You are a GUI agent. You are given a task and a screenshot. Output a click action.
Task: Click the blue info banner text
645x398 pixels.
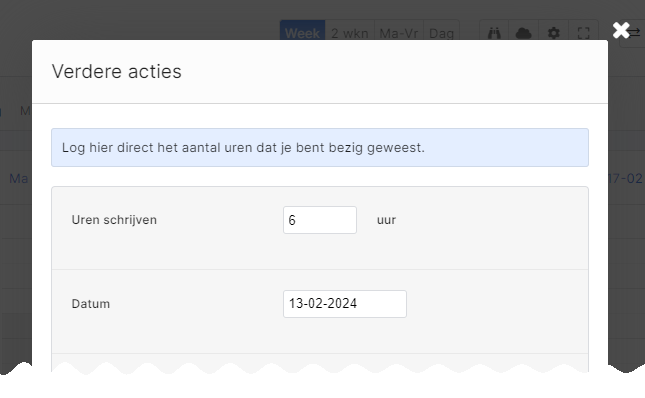(x=243, y=148)
